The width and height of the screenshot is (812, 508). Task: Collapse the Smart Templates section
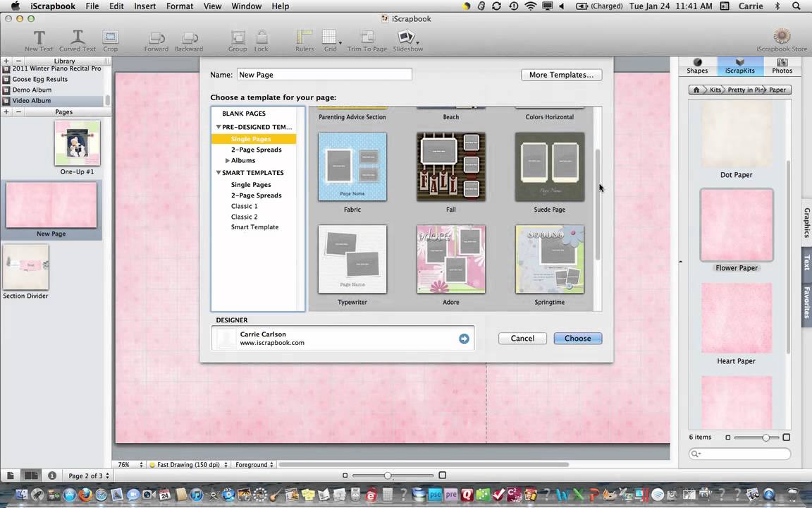pyautogui.click(x=218, y=173)
